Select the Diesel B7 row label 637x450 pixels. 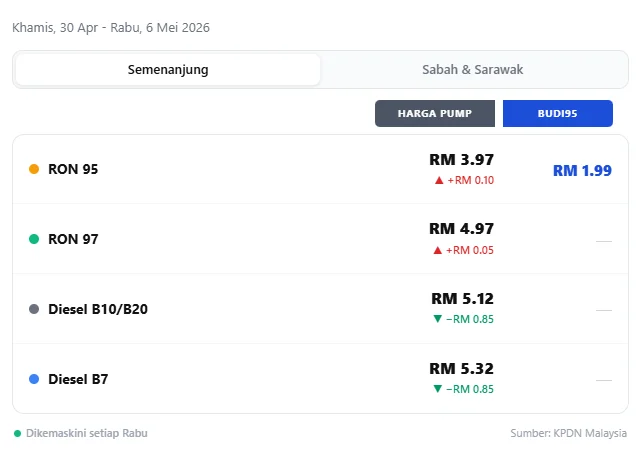point(78,380)
